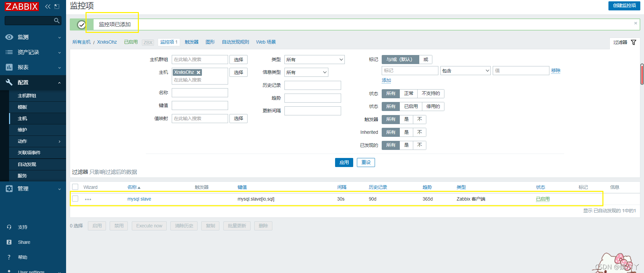The height and width of the screenshot is (273, 644).
Task: Open the 信息类型 dropdown
Action: [x=306, y=72]
